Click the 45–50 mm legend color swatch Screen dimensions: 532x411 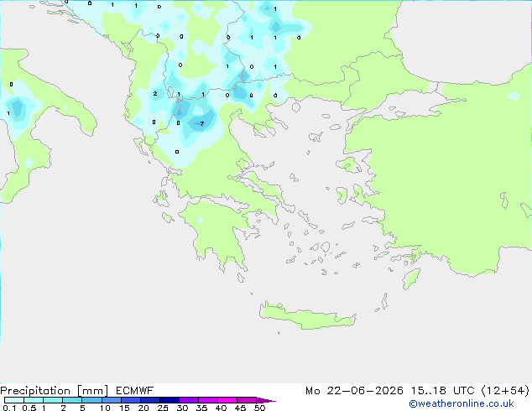click(x=247, y=400)
